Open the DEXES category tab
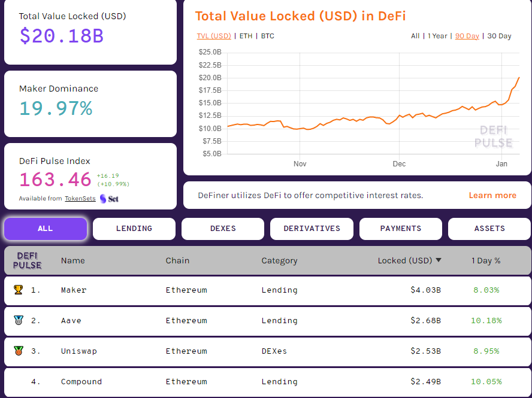This screenshot has height=398, width=532. 223,229
